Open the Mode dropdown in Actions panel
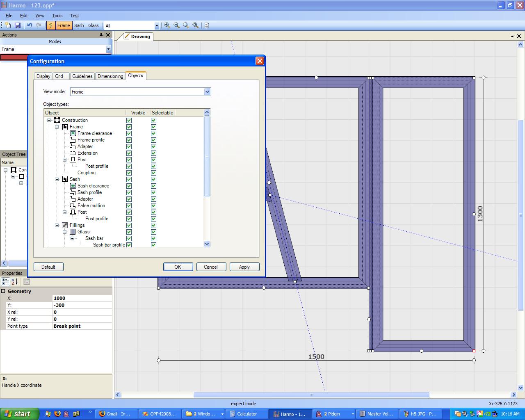 (x=108, y=49)
